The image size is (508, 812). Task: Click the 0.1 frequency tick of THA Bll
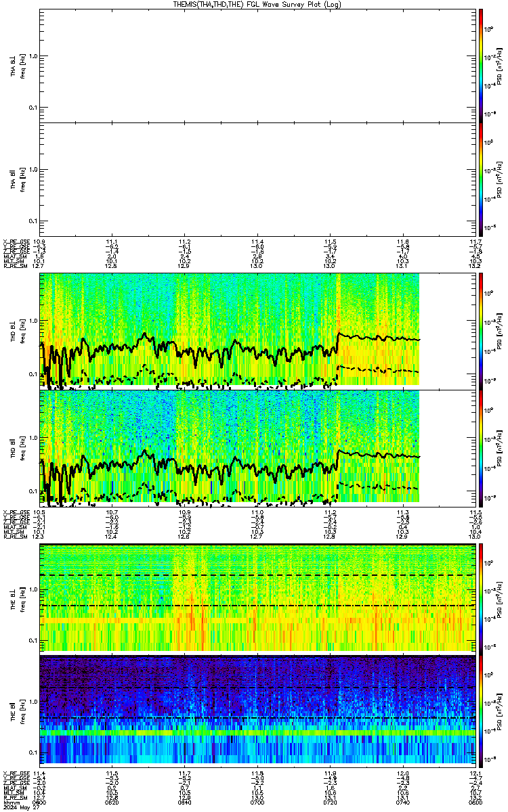(x=33, y=221)
